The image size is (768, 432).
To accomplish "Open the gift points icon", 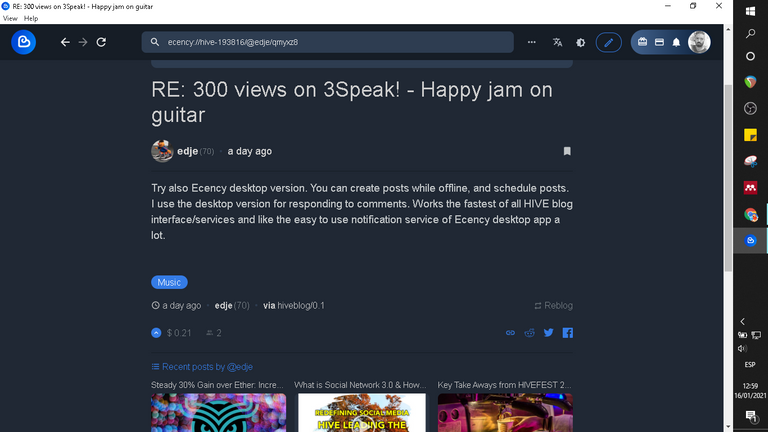I will pos(642,42).
